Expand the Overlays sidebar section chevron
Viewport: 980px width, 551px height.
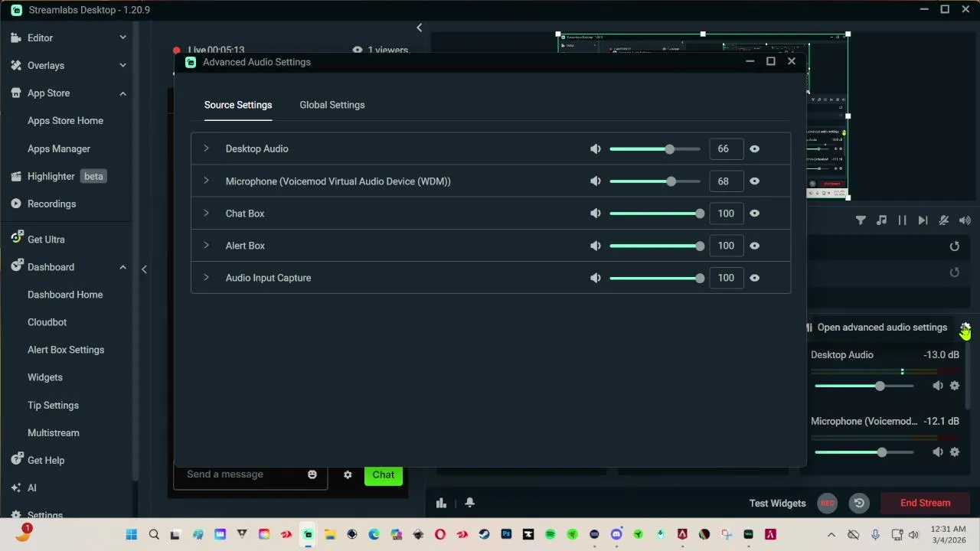pos(122,65)
